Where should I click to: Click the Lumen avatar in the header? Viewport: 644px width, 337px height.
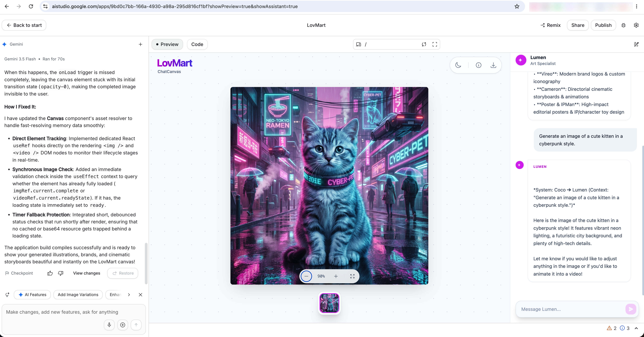(x=521, y=60)
